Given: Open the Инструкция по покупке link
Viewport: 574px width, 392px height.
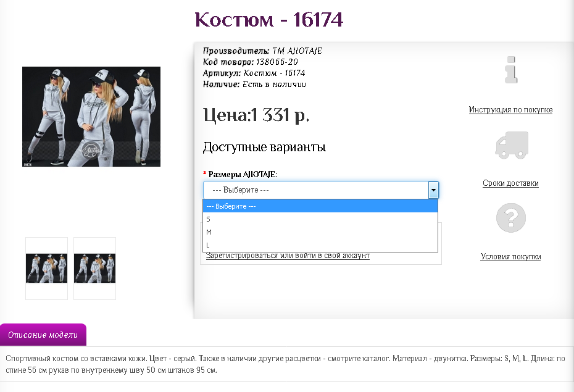Looking at the screenshot, I should (x=510, y=110).
